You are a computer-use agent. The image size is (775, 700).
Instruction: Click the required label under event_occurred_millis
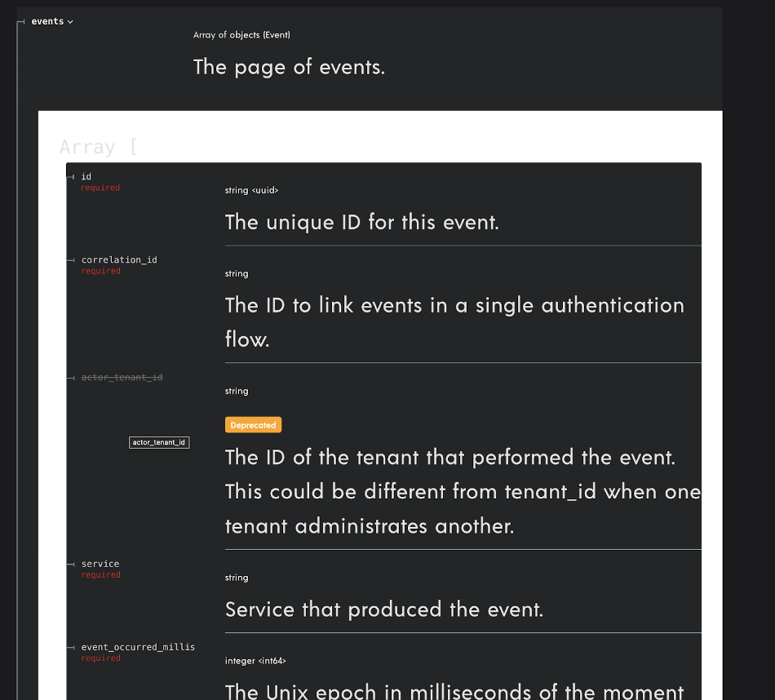(100, 658)
